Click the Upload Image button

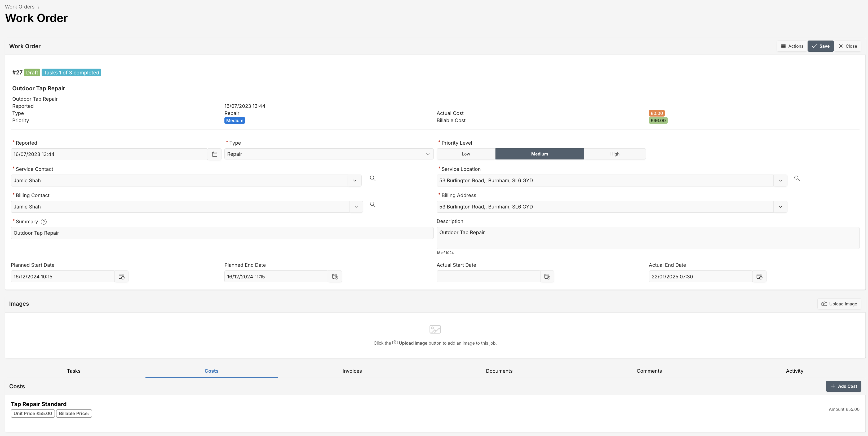[839, 304]
